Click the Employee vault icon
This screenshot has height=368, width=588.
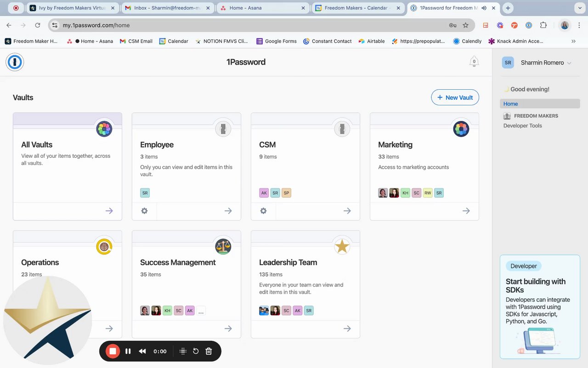[223, 129]
